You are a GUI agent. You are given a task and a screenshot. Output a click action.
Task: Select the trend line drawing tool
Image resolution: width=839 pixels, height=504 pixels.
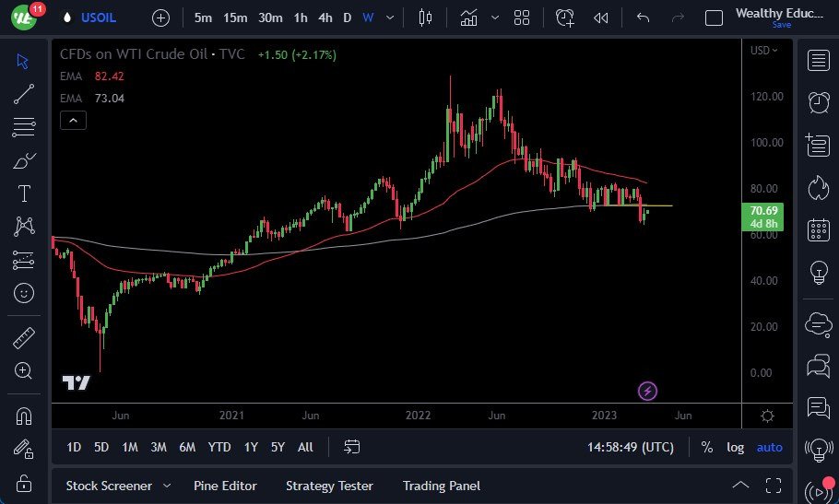click(23, 94)
